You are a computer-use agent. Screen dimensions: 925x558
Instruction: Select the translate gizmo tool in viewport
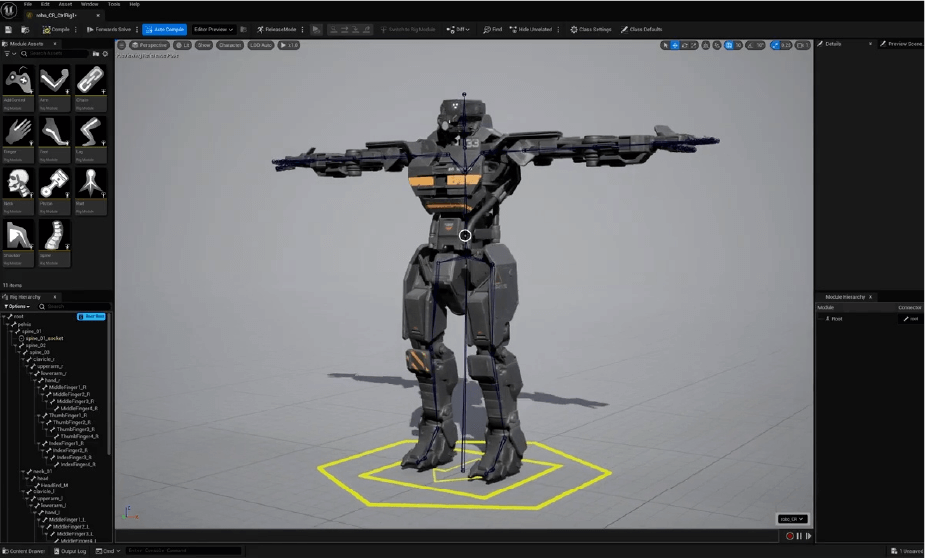(675, 45)
